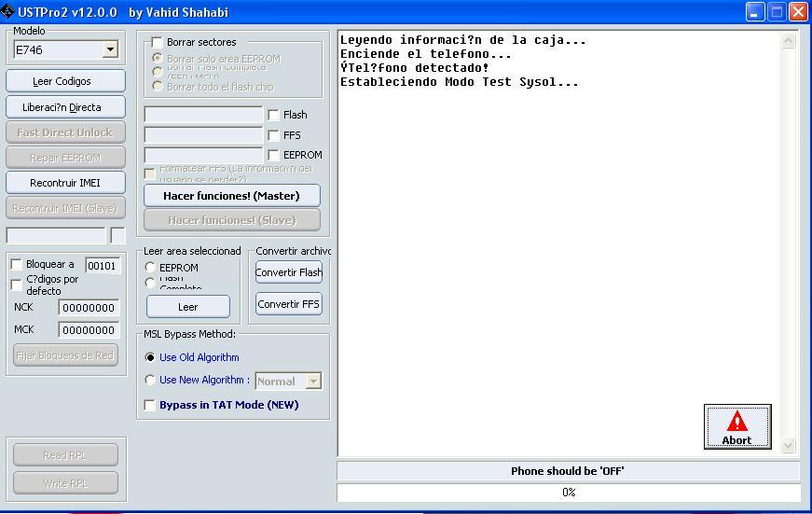Click the Leer Codigos button

[x=65, y=81]
